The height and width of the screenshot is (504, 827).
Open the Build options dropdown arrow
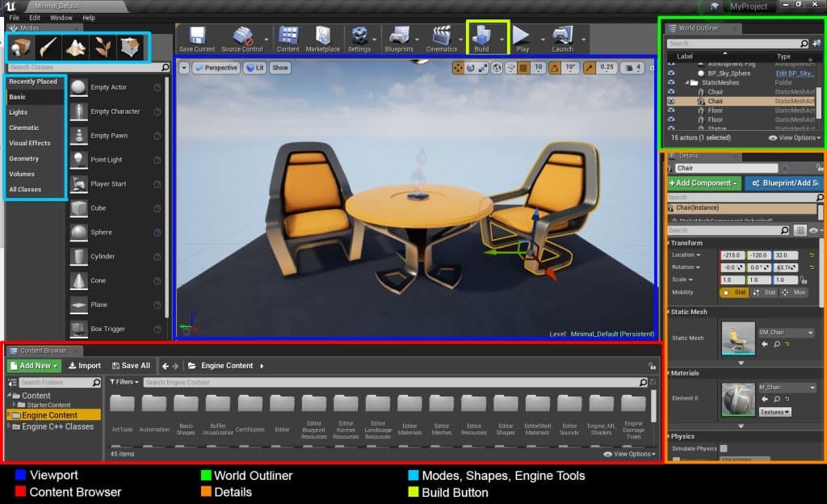tap(502, 40)
